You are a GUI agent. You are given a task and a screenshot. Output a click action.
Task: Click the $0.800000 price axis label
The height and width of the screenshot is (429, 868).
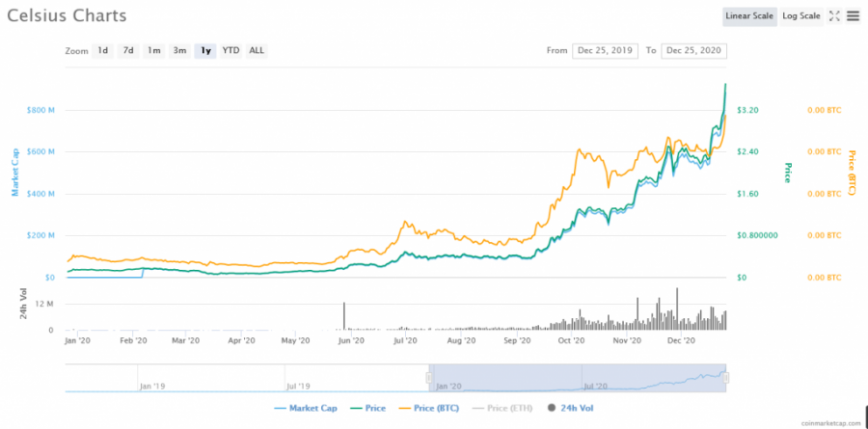coord(757,235)
